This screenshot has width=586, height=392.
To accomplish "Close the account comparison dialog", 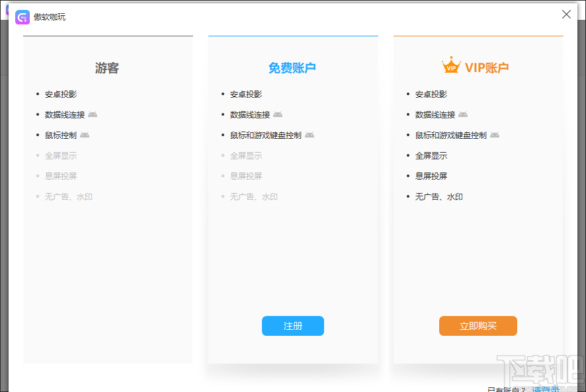I will tap(566, 14).
